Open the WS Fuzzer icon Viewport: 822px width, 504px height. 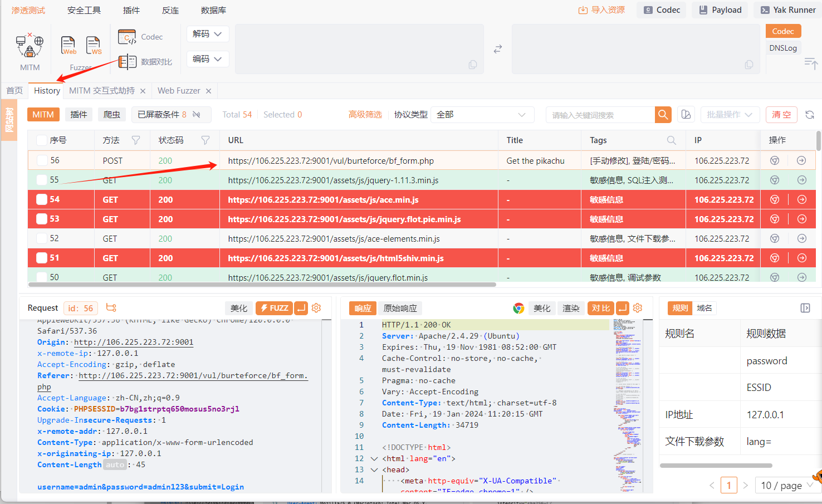(94, 46)
